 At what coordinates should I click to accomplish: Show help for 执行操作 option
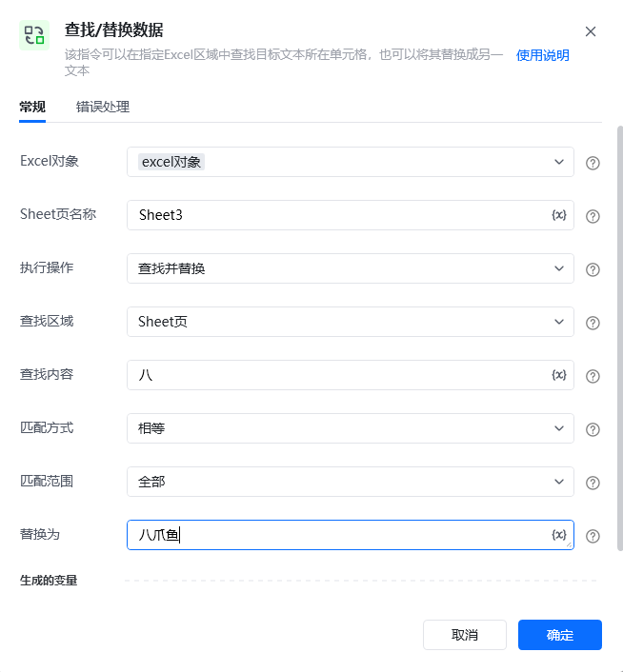[x=593, y=269]
